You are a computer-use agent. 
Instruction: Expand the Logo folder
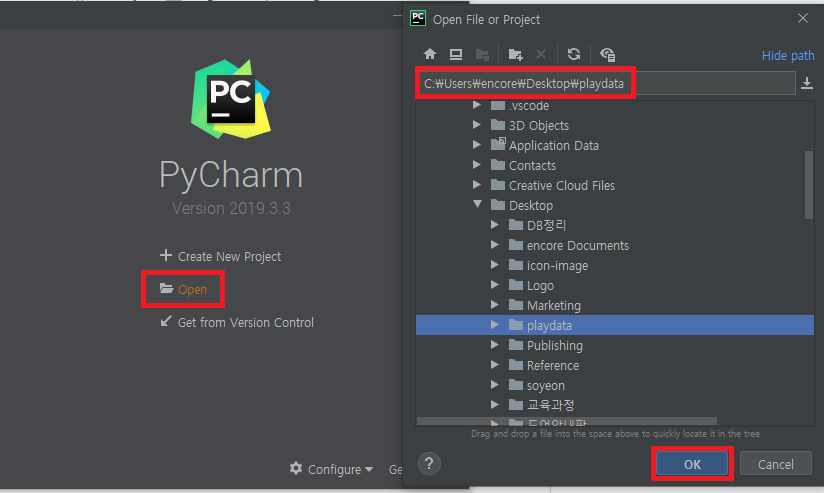click(x=495, y=284)
